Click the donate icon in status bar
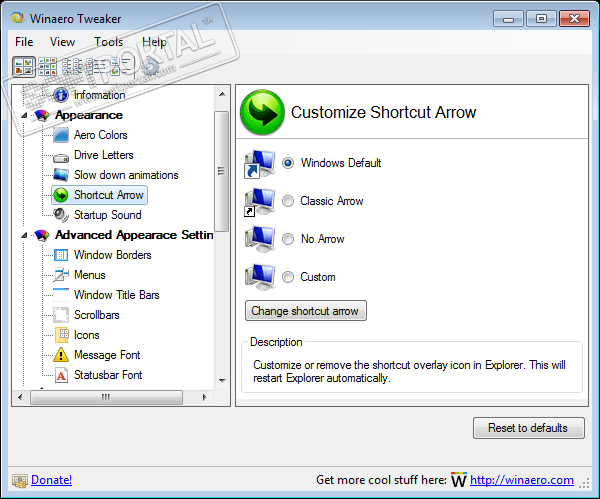600x499 pixels. coord(20,480)
